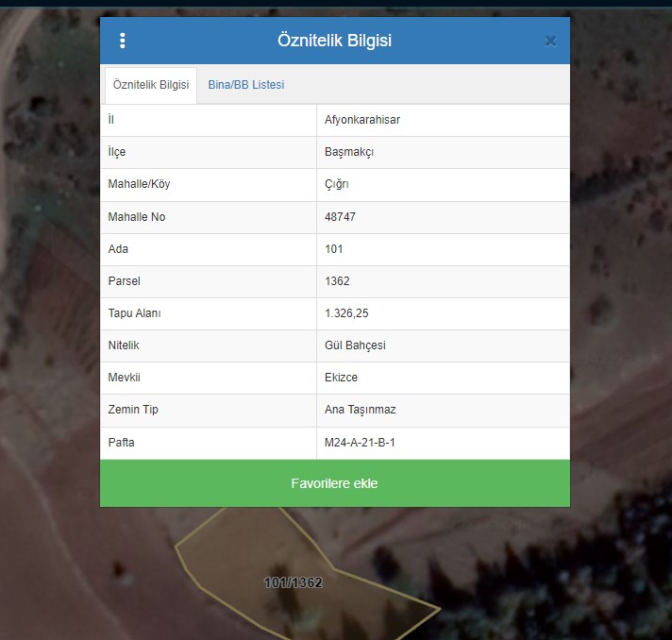Click the Ada row label
This screenshot has height=640, width=672.
tap(118, 249)
